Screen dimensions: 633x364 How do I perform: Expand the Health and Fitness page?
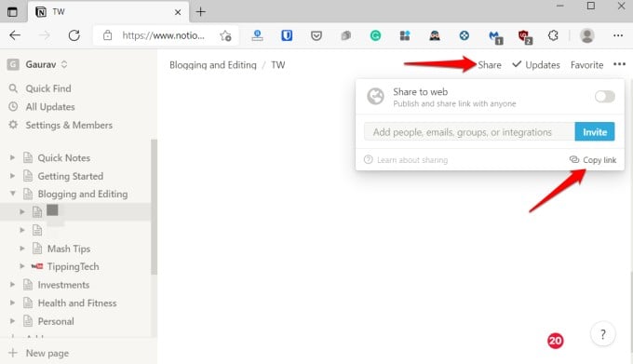point(12,303)
